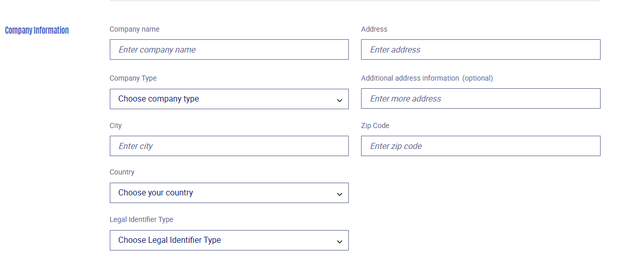Select the Enter more address input
644x275 pixels.
tap(481, 98)
